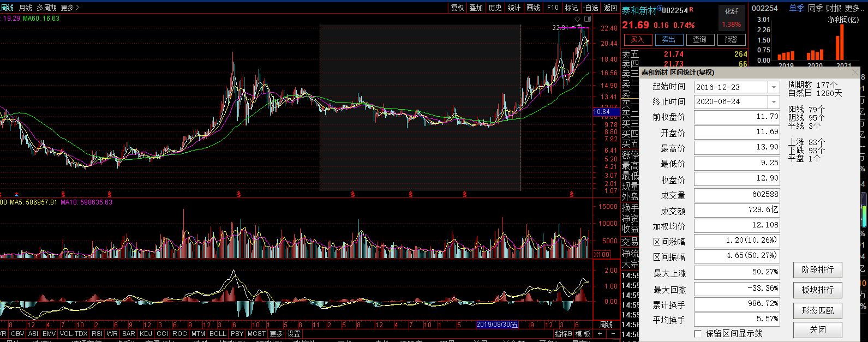
Task: Click the cyan event marker under the chart
Action: point(17,195)
